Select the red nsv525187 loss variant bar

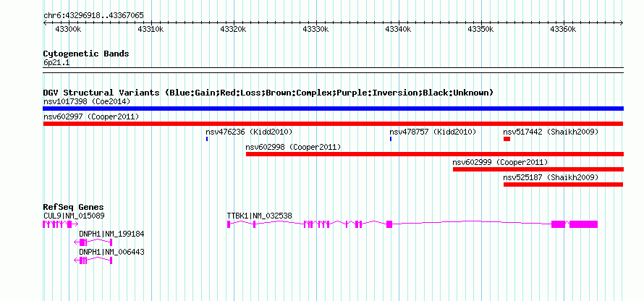564,185
